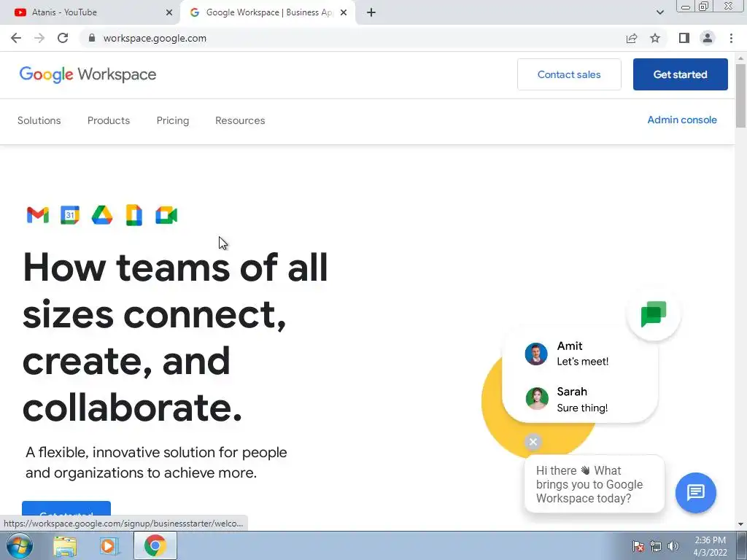The width and height of the screenshot is (747, 560).
Task: Close the Atanis - YouTube tab
Action: tap(169, 12)
